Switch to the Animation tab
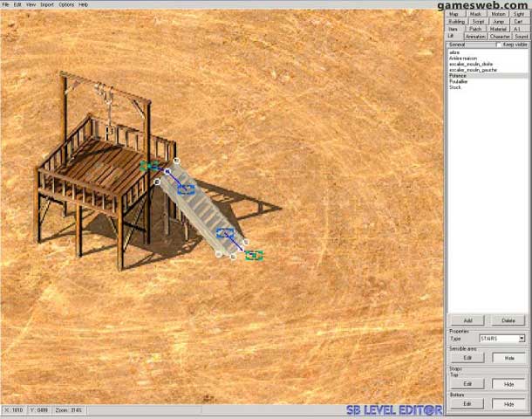Image resolution: width=532 pixels, height=419 pixels. pyautogui.click(x=475, y=37)
